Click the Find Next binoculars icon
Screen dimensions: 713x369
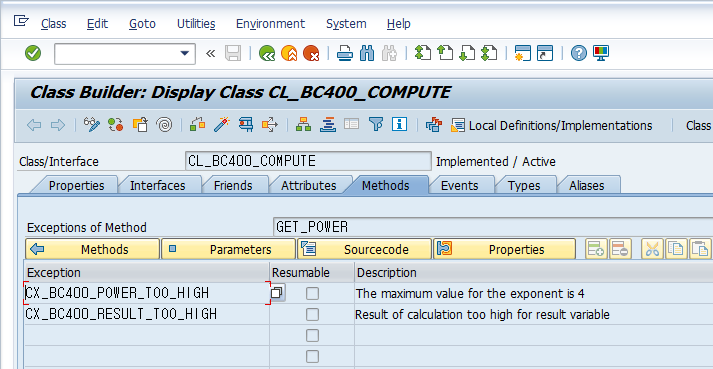pos(390,53)
